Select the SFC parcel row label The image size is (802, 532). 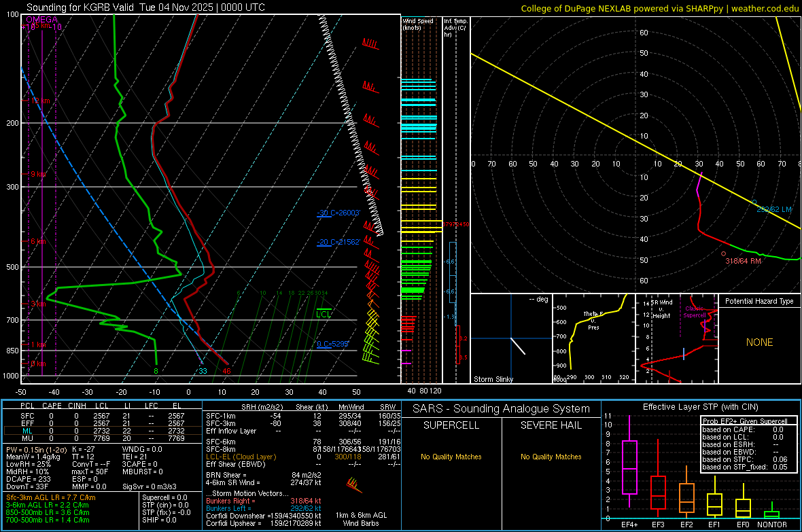27,416
